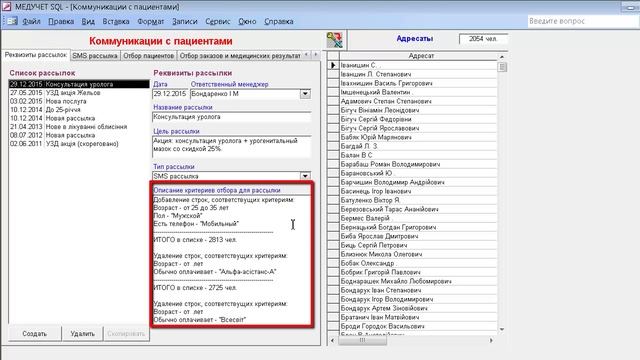This screenshot has width=640, height=360.
Task: Select recipient Барчишин Володимир Андрійович
Action: pyautogui.click(x=418, y=182)
